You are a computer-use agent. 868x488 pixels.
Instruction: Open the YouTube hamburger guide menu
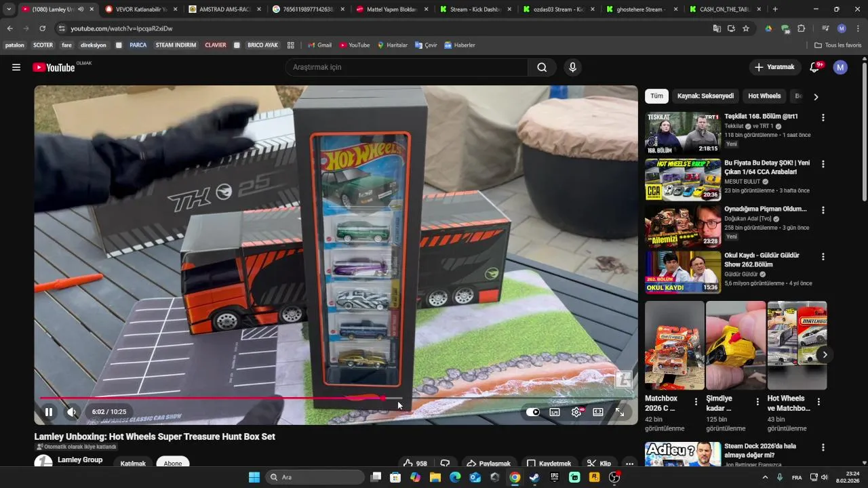(x=16, y=67)
